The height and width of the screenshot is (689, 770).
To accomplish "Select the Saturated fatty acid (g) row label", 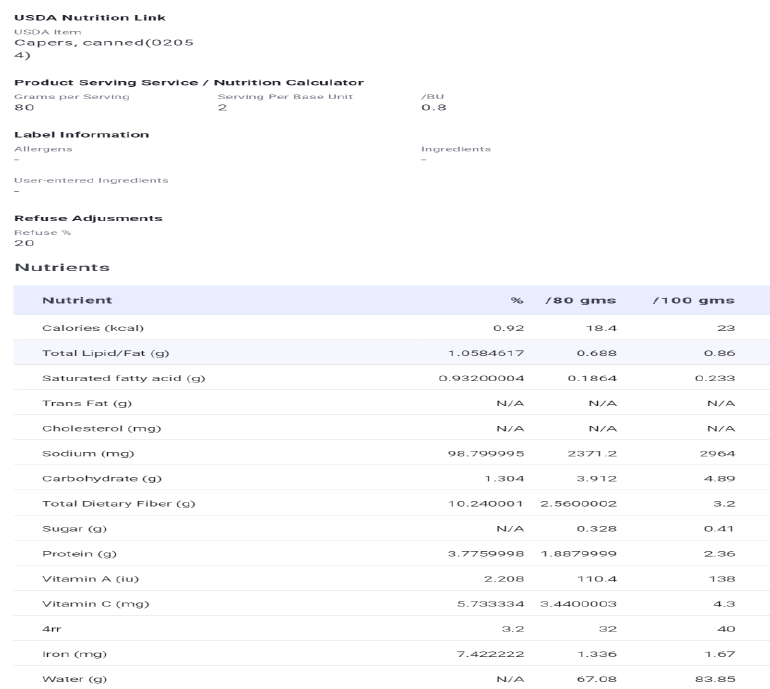I will [124, 378].
